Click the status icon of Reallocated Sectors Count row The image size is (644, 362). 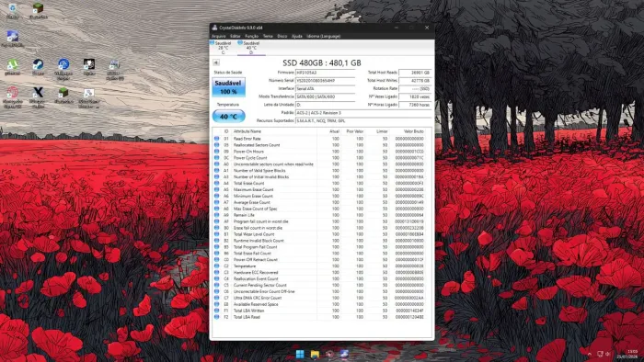(x=216, y=145)
